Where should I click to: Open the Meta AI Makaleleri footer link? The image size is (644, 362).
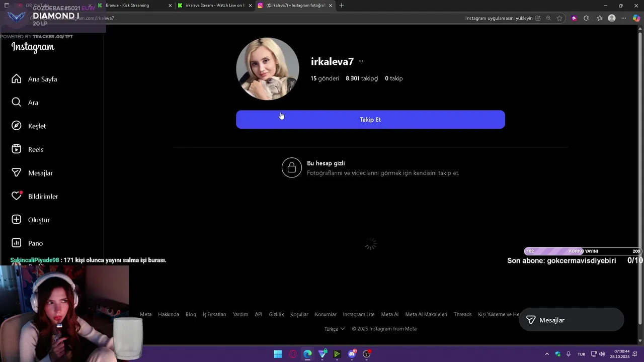[x=426, y=314]
